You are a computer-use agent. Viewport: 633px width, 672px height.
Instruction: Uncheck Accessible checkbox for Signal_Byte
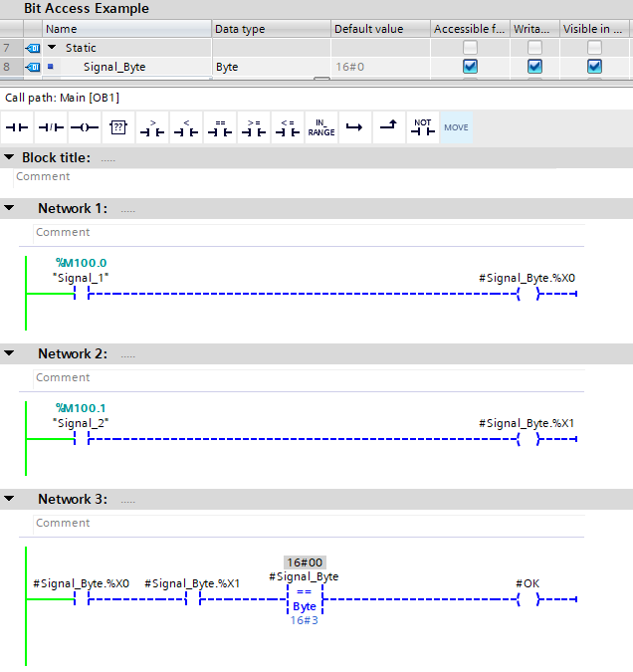tap(470, 67)
